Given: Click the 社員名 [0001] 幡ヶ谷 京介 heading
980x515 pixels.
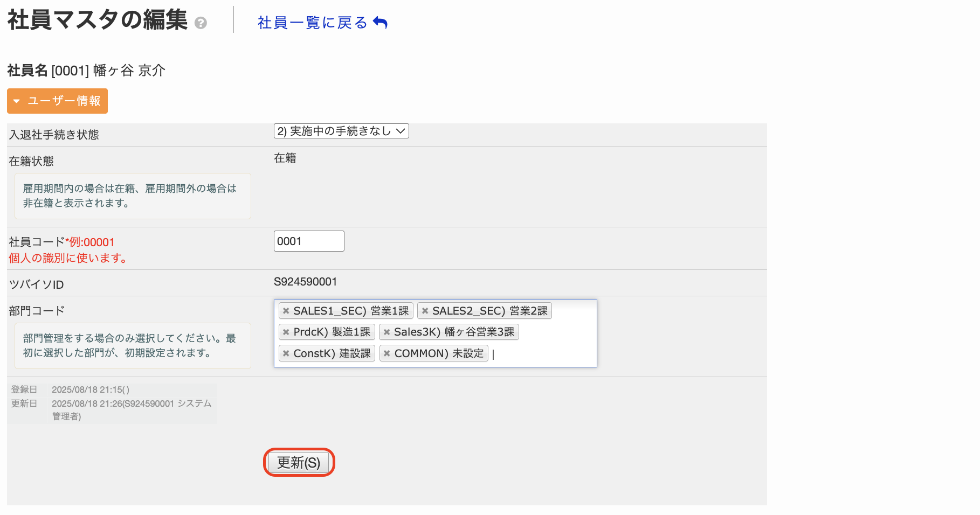Looking at the screenshot, I should pyautogui.click(x=86, y=71).
